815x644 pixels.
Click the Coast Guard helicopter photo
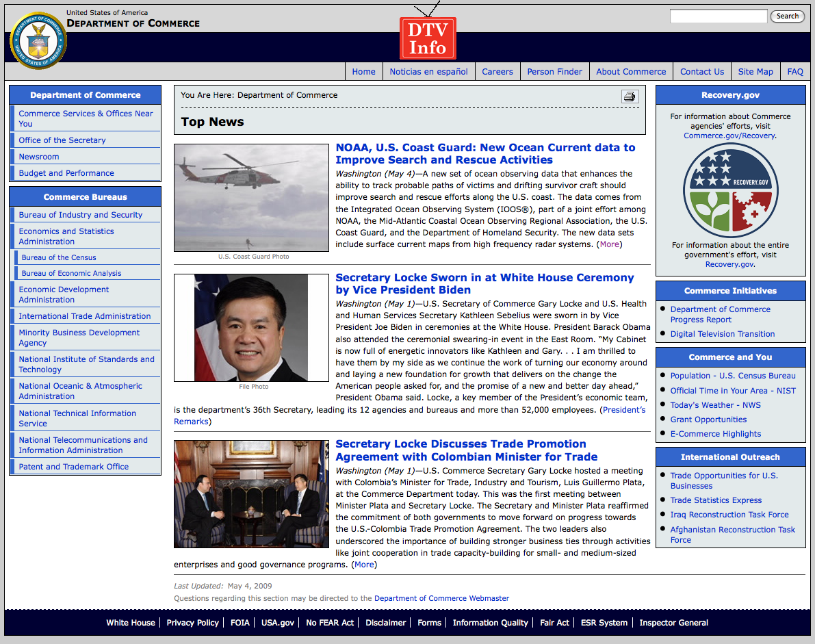tap(252, 198)
